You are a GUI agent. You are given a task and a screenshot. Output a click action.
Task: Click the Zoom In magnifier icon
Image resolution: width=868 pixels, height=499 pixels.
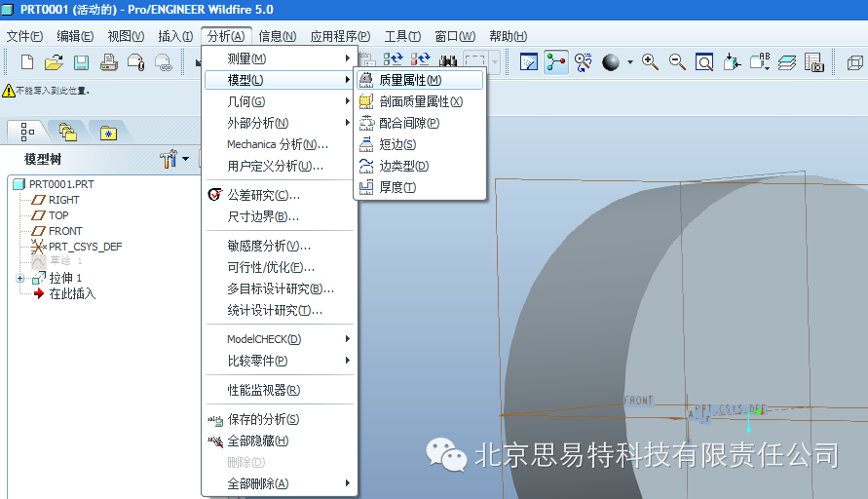[650, 62]
